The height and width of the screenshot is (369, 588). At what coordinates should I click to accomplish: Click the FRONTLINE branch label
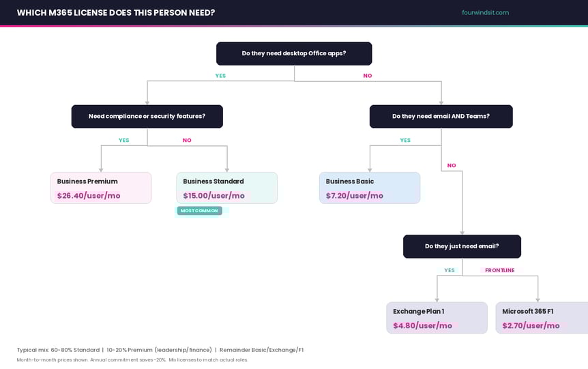(499, 270)
